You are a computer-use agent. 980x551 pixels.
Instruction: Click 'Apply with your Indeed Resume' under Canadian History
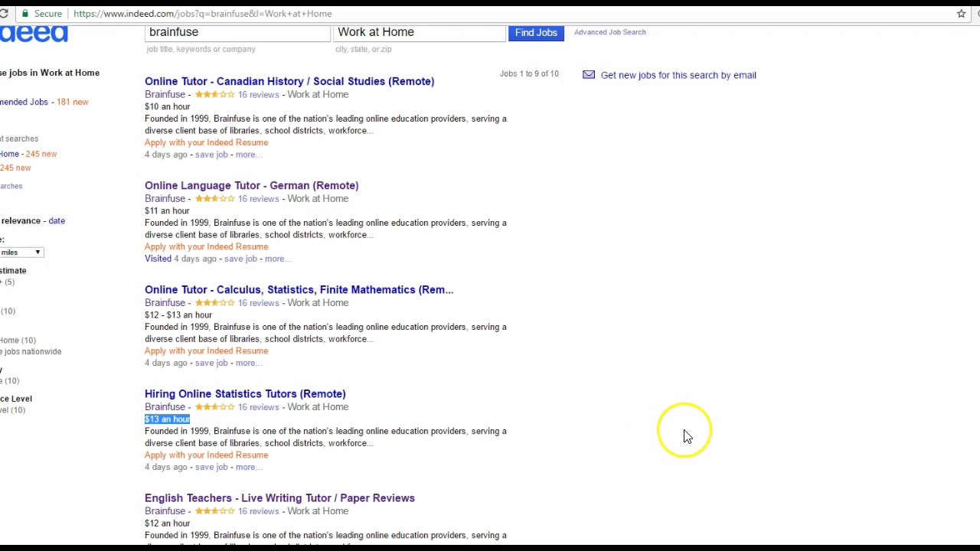point(207,142)
